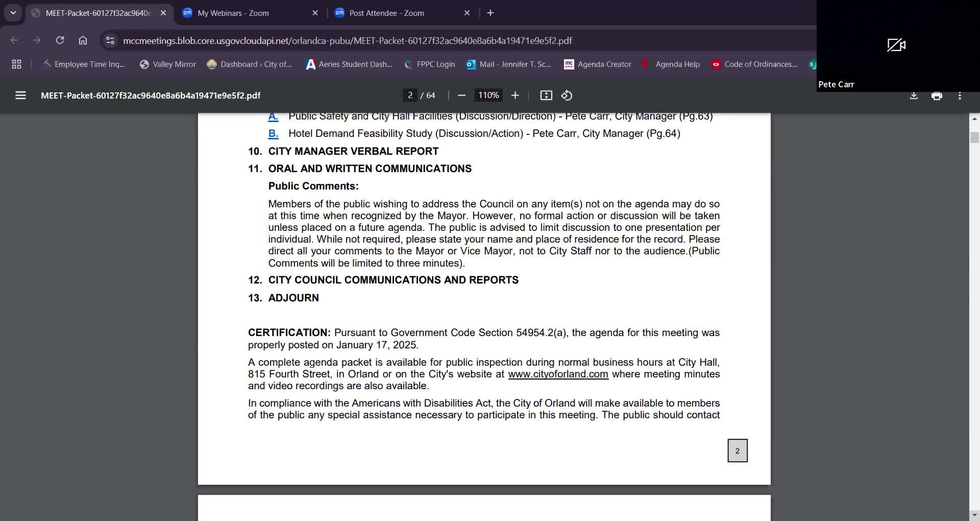Edit the 110% zoom level field

[x=488, y=96]
